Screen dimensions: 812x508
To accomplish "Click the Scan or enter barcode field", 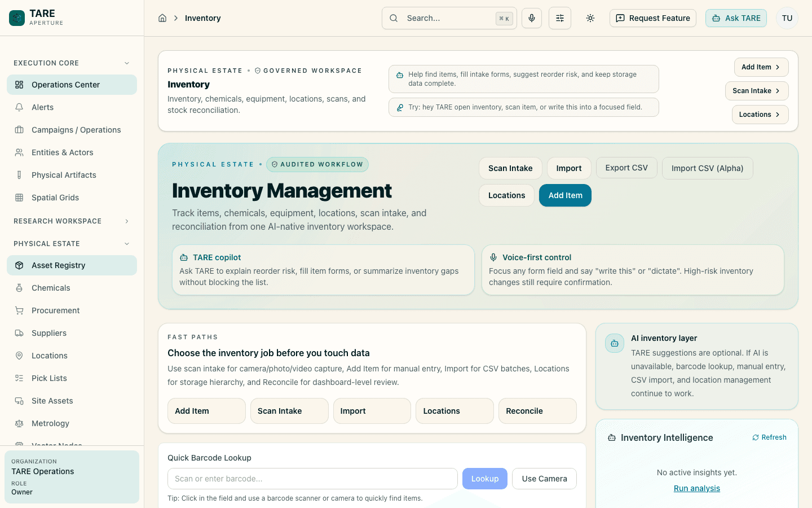I will [312, 479].
